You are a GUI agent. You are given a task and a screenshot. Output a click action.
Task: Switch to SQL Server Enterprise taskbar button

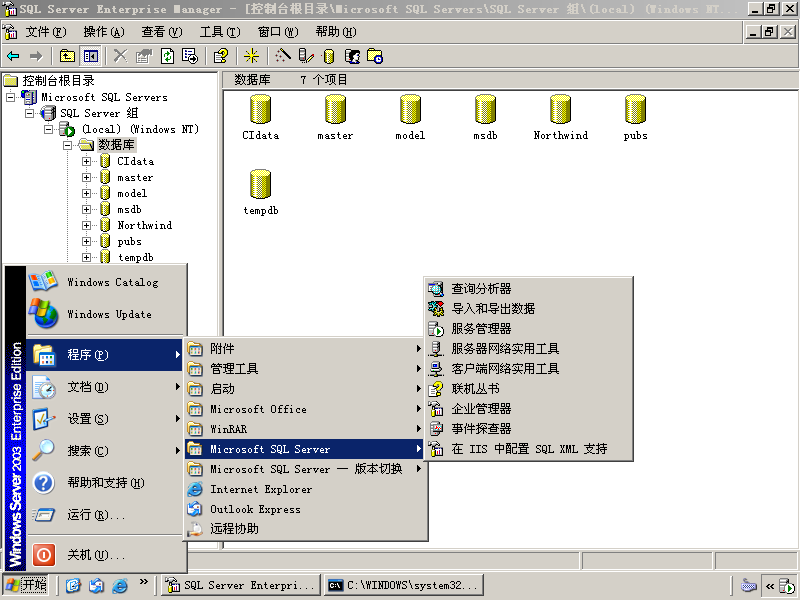(x=241, y=585)
